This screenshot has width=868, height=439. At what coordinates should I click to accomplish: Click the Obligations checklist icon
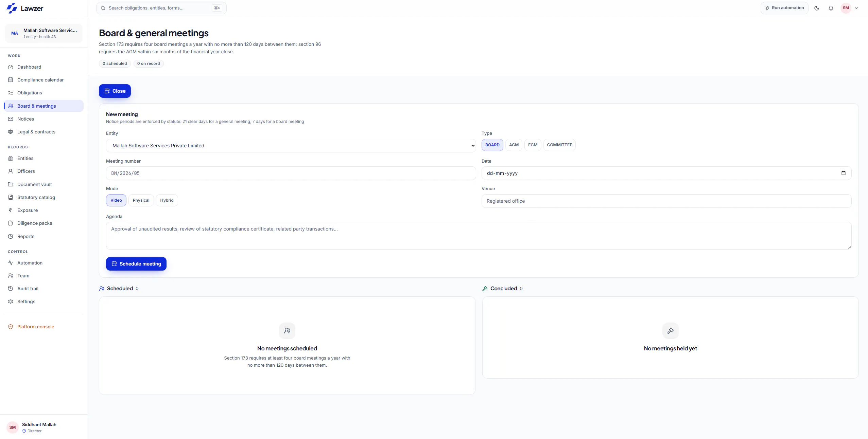11,93
